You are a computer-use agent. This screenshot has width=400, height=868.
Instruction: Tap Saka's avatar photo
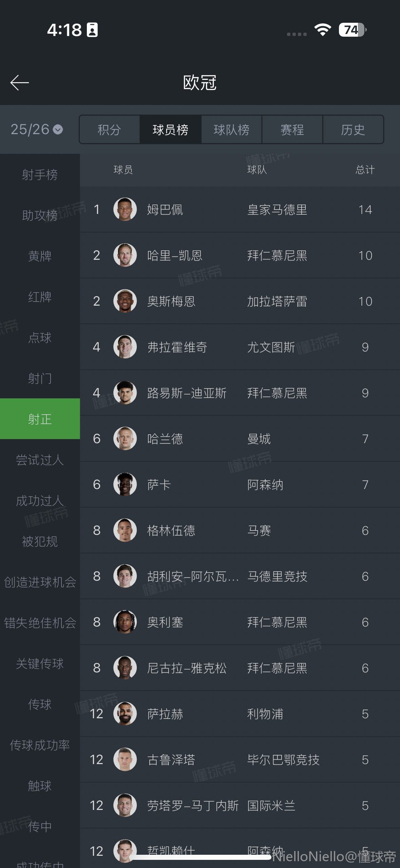coord(125,485)
